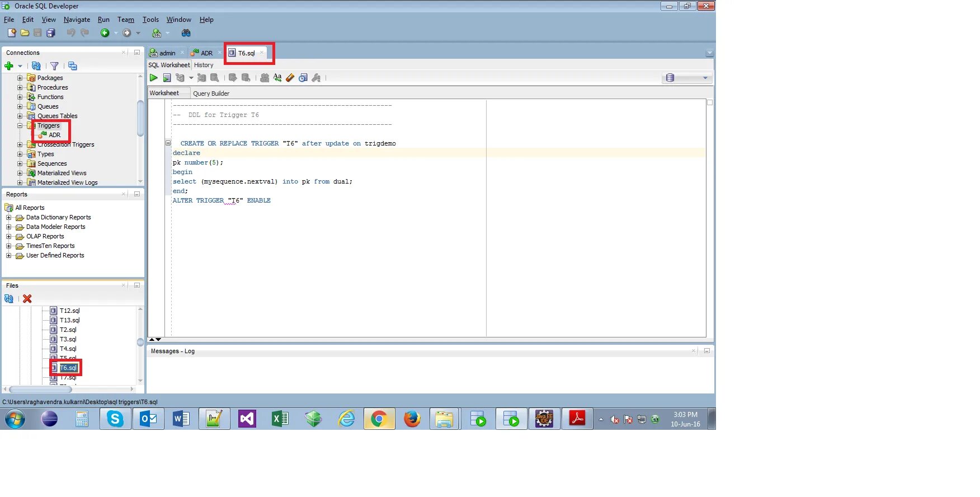Switch to the History tab
The height and width of the screenshot is (497, 980).
click(204, 65)
